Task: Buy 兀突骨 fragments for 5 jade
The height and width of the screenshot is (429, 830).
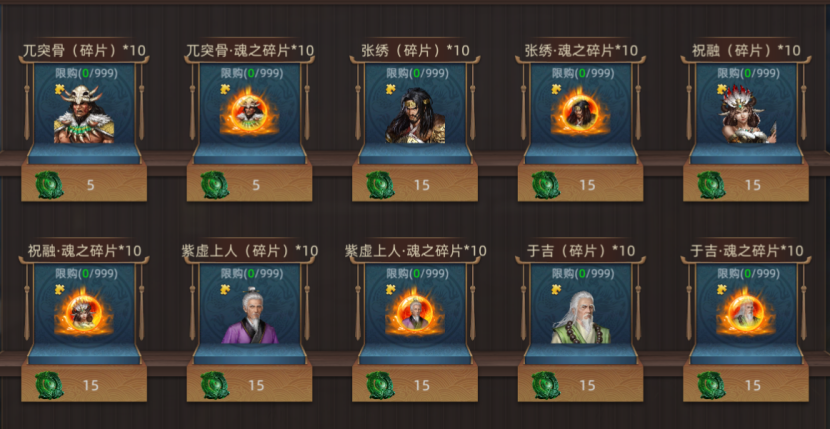Action: coord(84,183)
